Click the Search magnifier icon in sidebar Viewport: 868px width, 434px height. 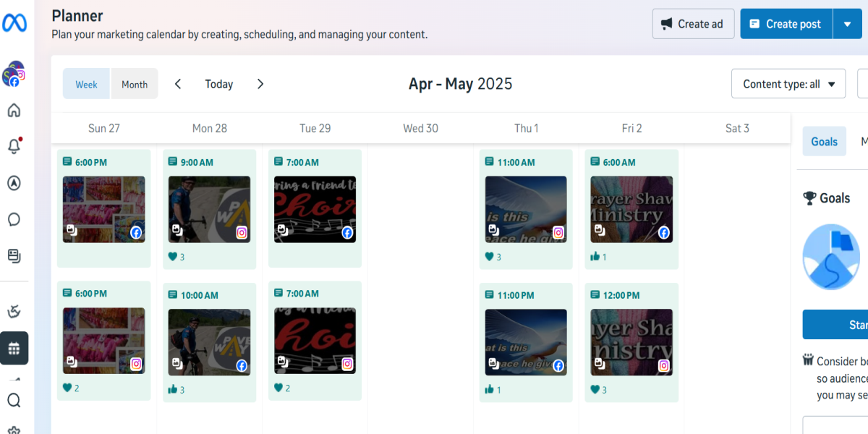pos(14,400)
